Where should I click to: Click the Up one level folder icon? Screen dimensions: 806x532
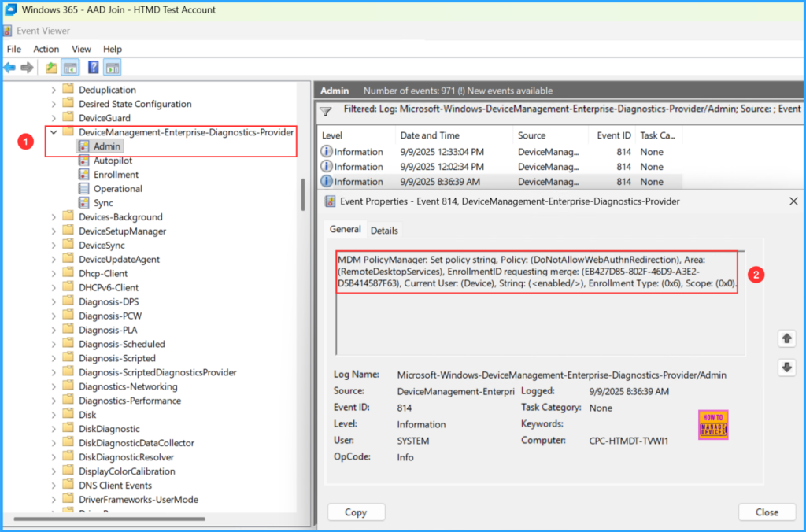click(x=51, y=68)
